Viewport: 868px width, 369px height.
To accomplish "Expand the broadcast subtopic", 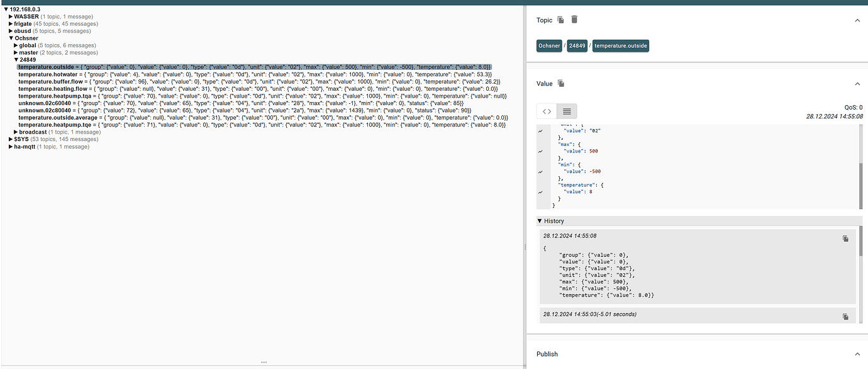I will [16, 132].
